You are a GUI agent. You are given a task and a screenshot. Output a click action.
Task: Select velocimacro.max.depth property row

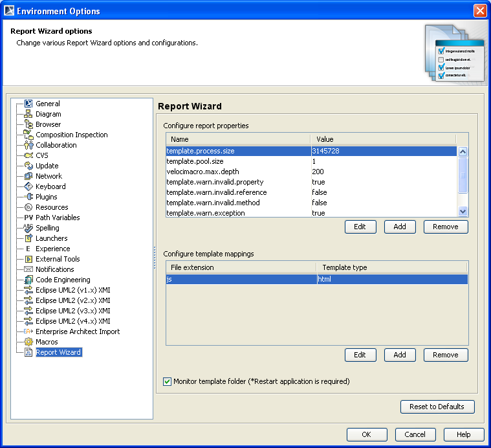pyautogui.click(x=202, y=172)
